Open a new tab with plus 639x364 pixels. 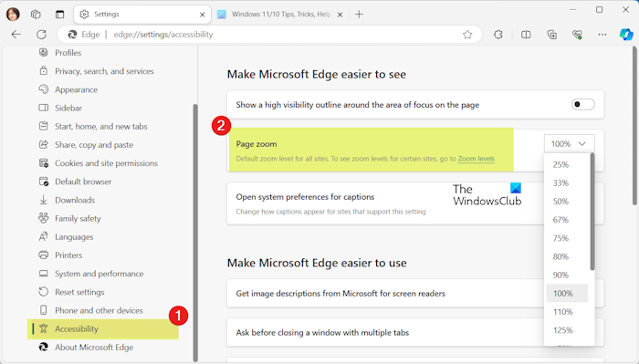[x=359, y=15]
